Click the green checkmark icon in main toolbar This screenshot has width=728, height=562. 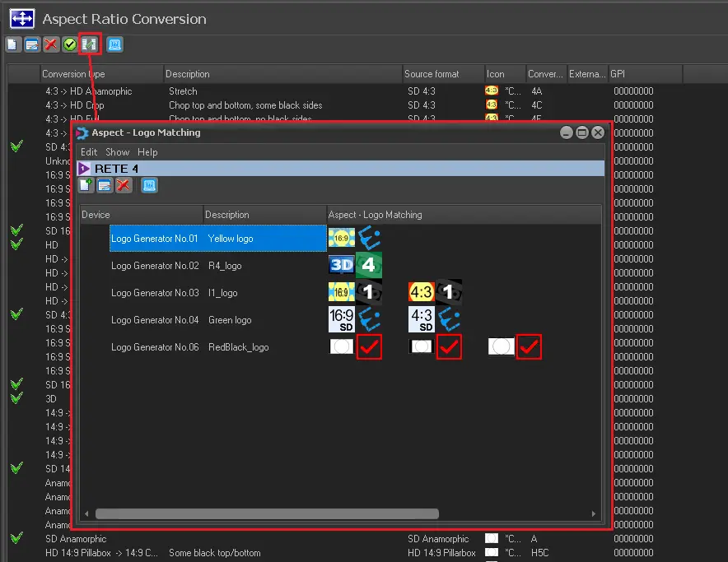pyautogui.click(x=70, y=44)
